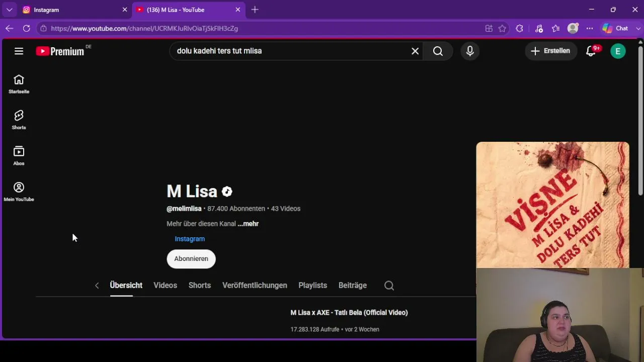This screenshot has width=644, height=362.
Task: Click the M Lisa channel name heading
Action: (x=192, y=192)
